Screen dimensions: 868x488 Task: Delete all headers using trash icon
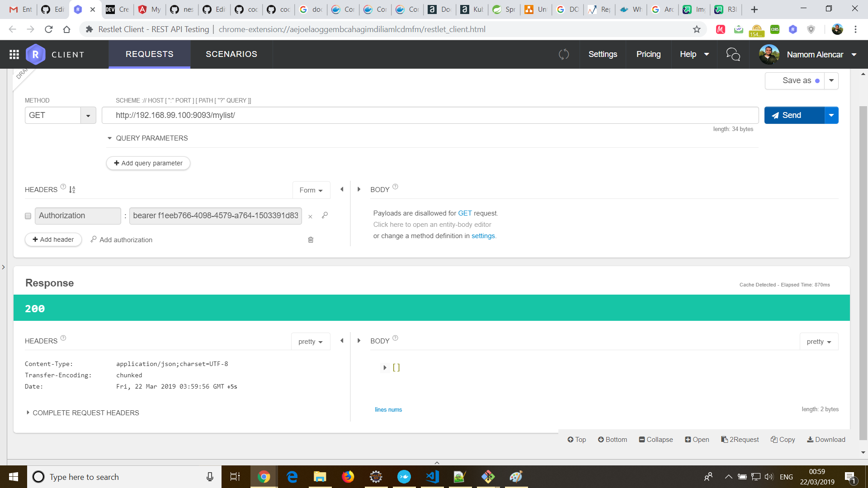(311, 240)
